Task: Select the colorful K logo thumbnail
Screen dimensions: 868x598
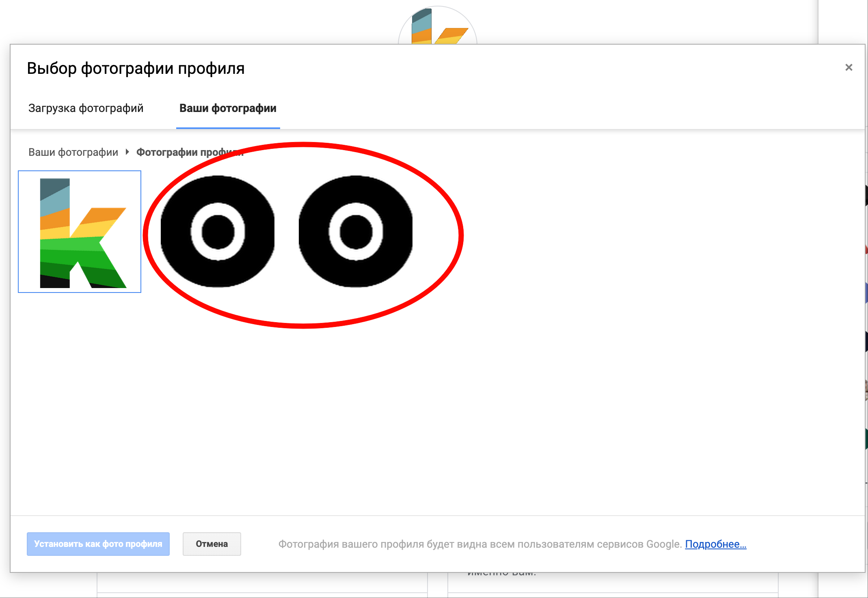Action: coord(80,232)
